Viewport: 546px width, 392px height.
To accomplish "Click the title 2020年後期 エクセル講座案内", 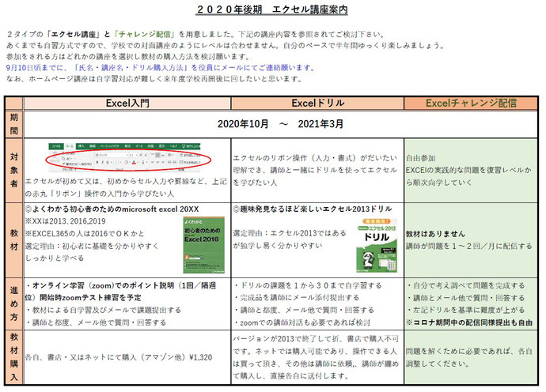I will point(272,9).
